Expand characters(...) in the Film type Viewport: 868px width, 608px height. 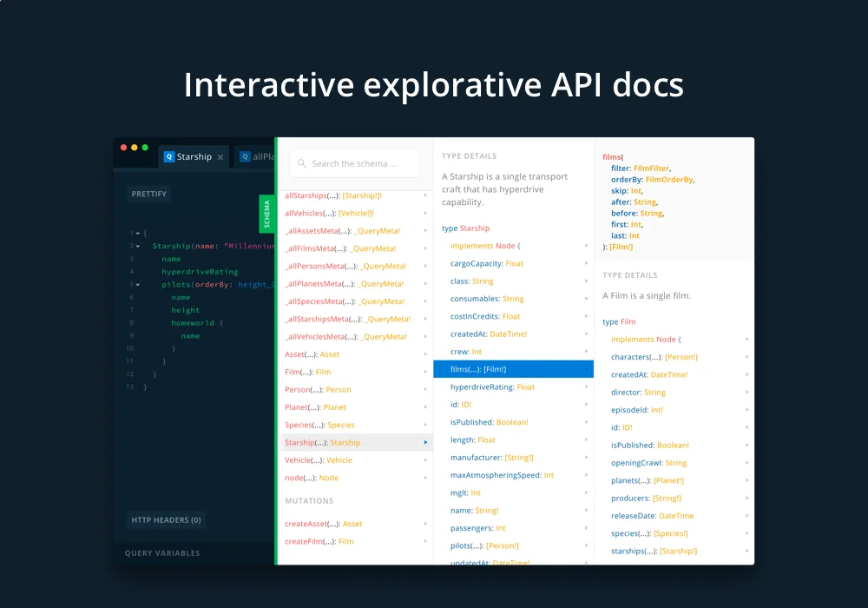click(x=746, y=356)
